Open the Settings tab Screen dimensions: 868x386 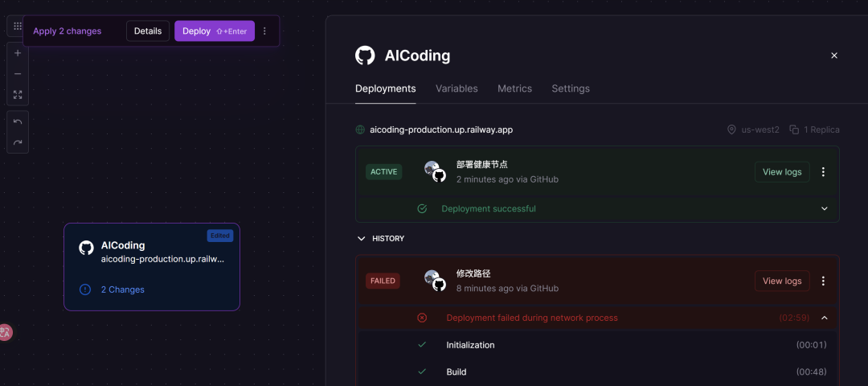point(571,88)
